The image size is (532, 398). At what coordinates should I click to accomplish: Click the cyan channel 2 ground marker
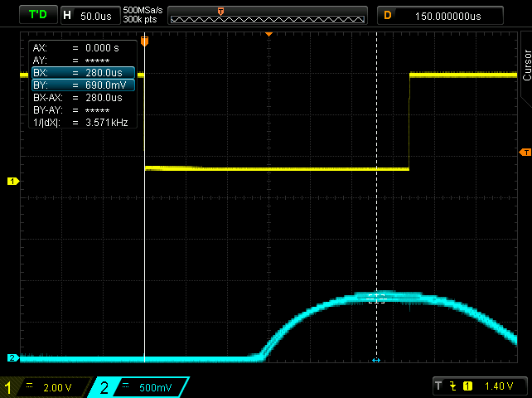[x=12, y=358]
